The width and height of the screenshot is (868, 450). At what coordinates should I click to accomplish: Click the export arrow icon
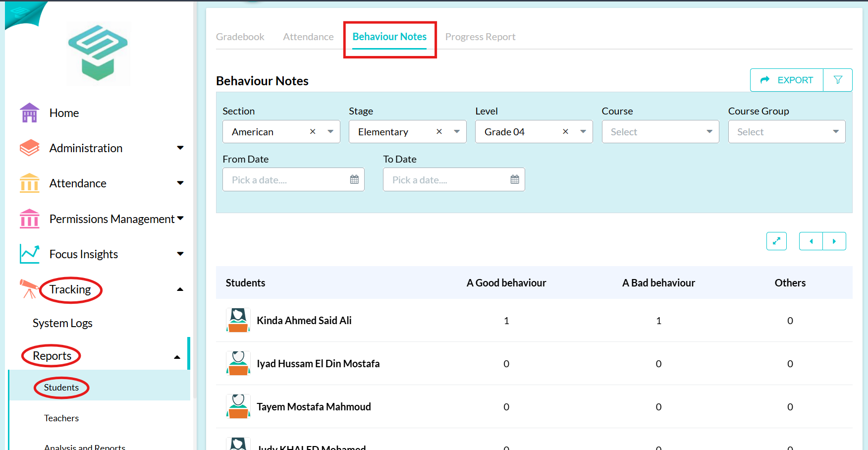[x=765, y=80]
